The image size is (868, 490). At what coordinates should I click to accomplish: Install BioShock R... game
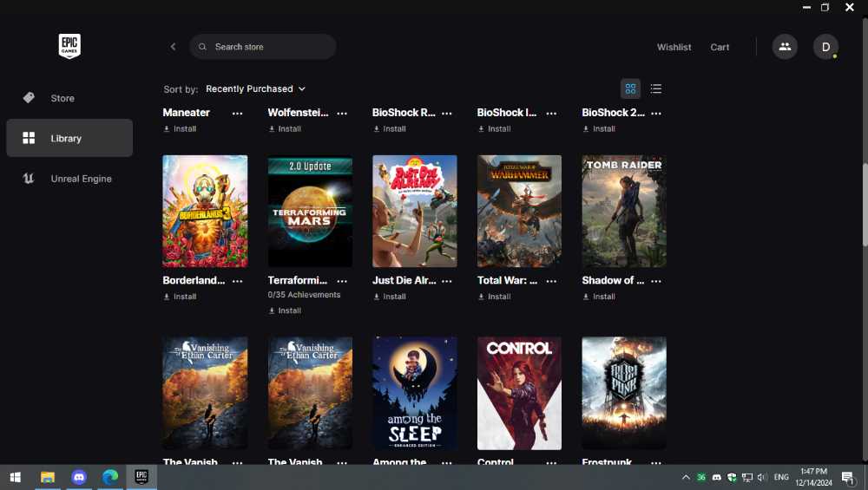point(389,128)
